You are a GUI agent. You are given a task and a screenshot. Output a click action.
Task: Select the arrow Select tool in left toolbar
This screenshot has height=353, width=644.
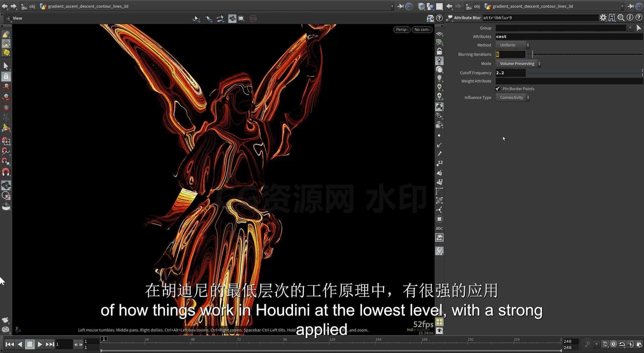tap(6, 66)
